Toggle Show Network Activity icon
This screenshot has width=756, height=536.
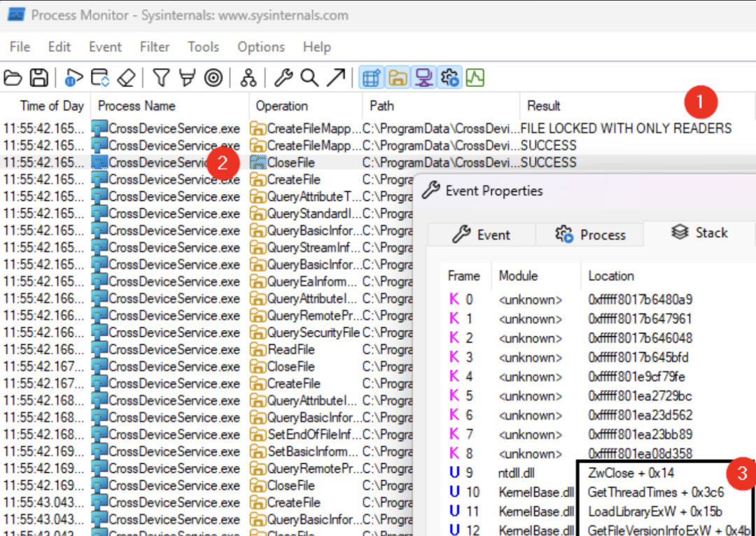423,77
